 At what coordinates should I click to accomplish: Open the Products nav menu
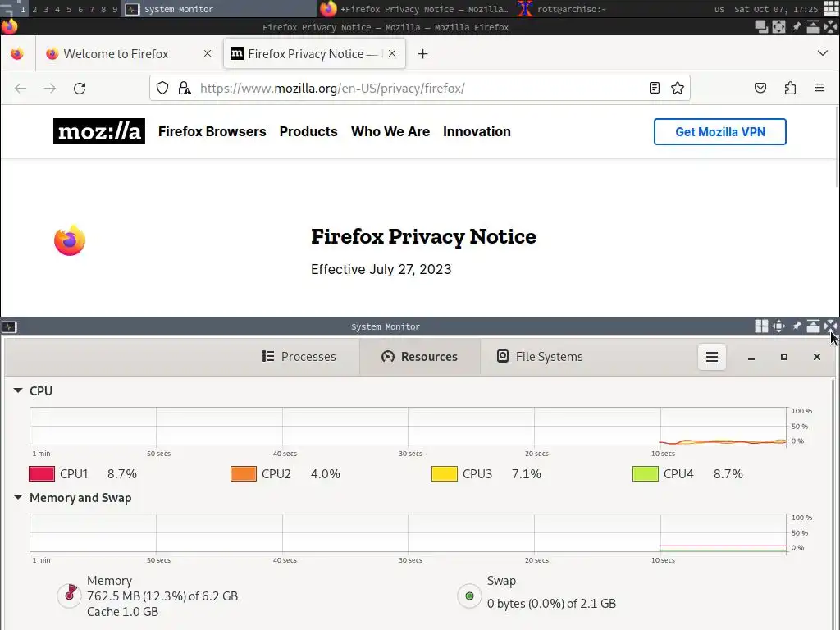point(308,131)
